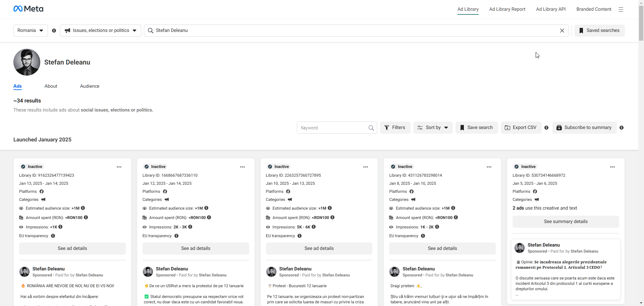Open Ad Library Report in navigation
Screen dimensions: 644x306
tap(507, 9)
